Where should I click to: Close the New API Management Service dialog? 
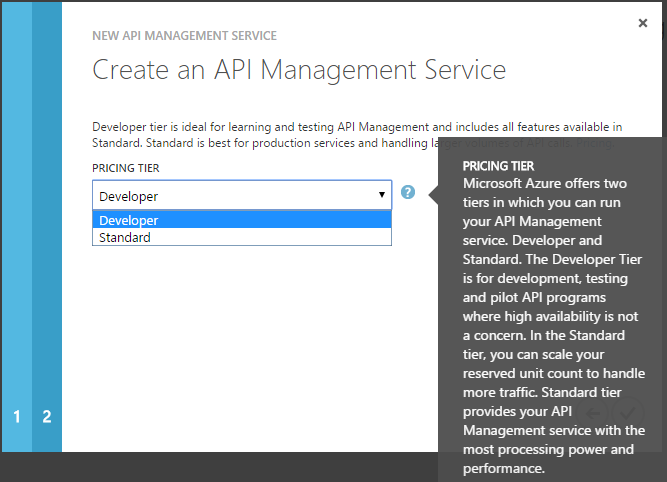click(643, 23)
